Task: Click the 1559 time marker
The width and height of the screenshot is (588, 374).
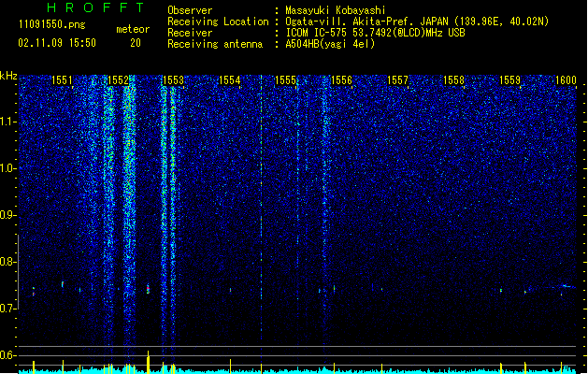Action: [x=510, y=80]
